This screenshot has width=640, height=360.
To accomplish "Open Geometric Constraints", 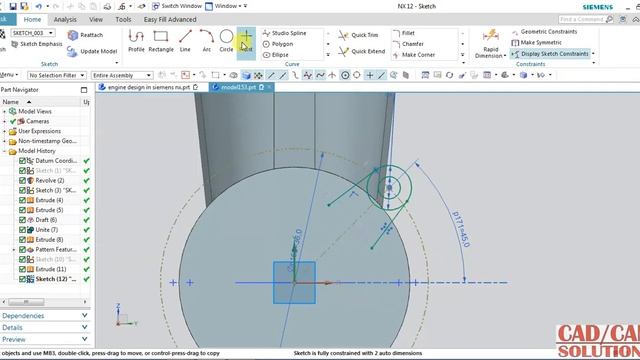I will (x=544, y=31).
